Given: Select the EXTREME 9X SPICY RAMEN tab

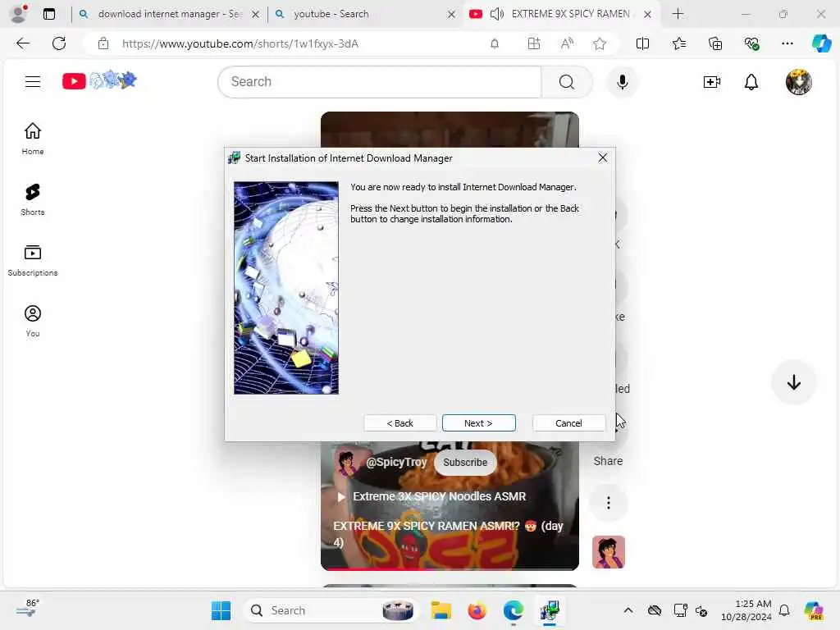Looking at the screenshot, I should tap(570, 14).
